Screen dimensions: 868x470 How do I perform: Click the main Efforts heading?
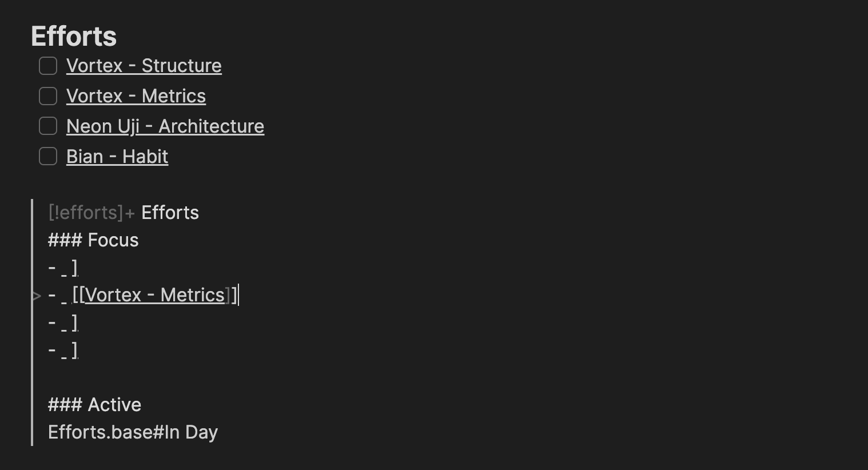click(x=74, y=36)
